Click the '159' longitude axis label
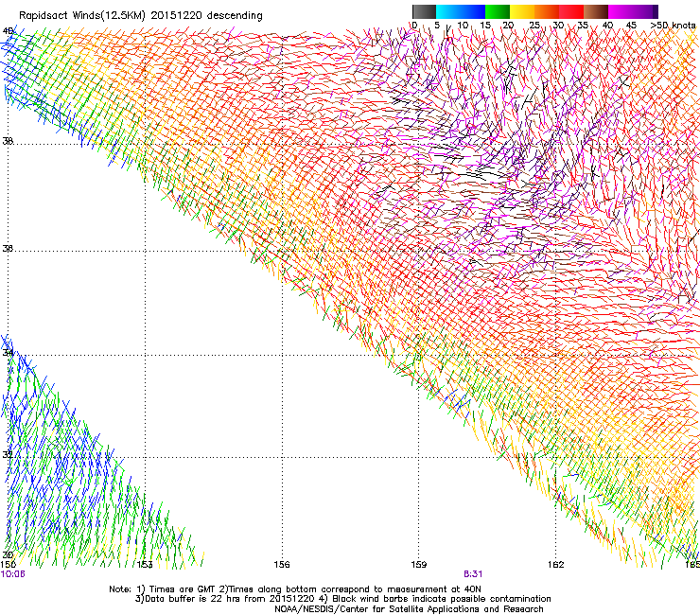The width and height of the screenshot is (700, 615). click(x=419, y=565)
